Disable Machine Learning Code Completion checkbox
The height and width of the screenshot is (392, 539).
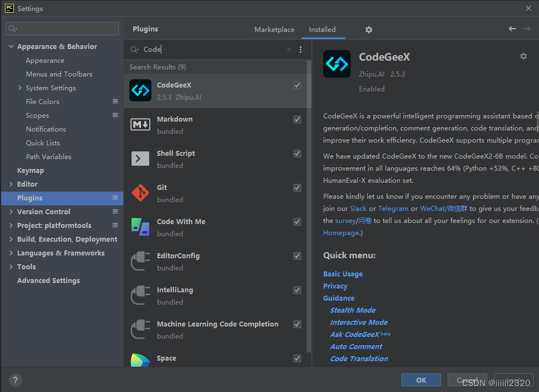pos(297,324)
